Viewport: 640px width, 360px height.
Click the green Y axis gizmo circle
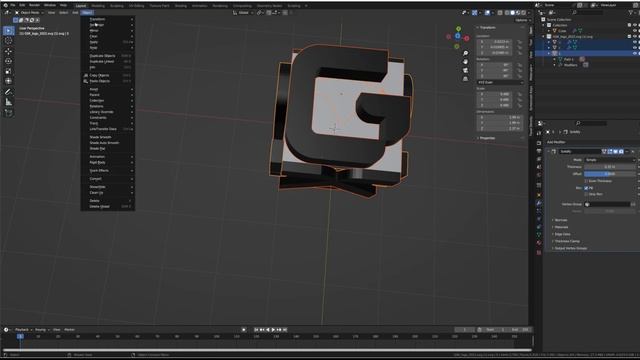click(458, 29)
